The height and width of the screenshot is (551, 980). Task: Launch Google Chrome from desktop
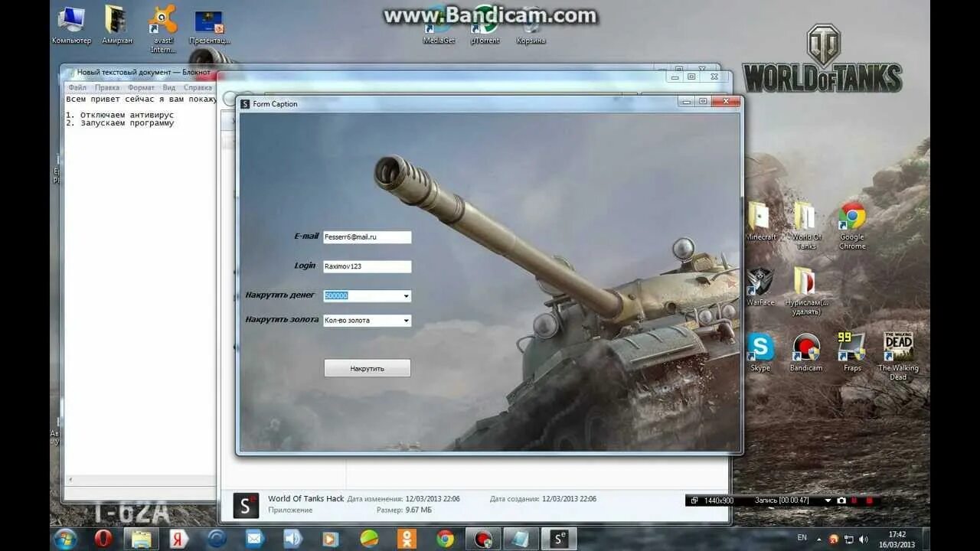tap(851, 225)
